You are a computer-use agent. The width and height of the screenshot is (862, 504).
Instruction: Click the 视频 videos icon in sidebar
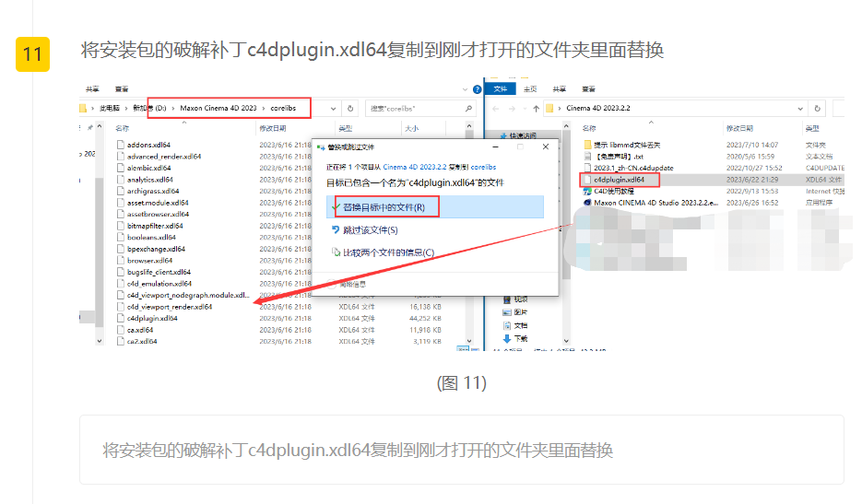(x=507, y=299)
